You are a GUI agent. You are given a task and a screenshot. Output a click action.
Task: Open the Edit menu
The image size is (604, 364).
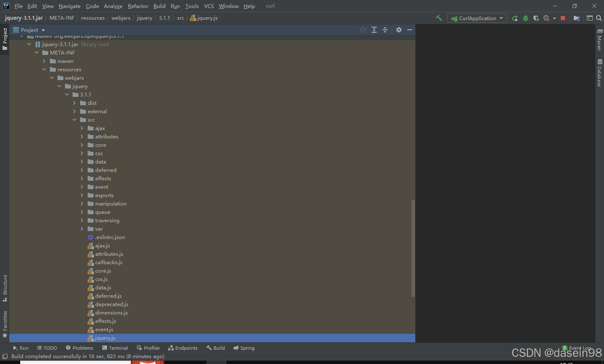point(32,6)
